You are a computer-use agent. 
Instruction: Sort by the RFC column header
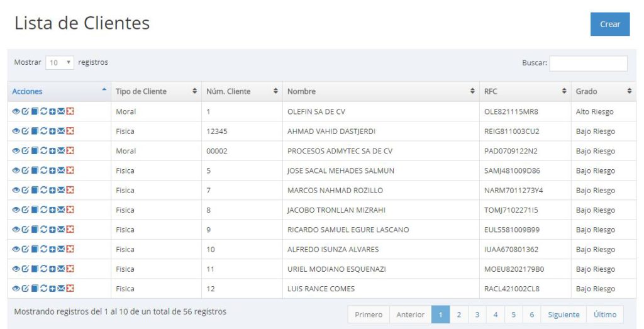click(x=525, y=91)
